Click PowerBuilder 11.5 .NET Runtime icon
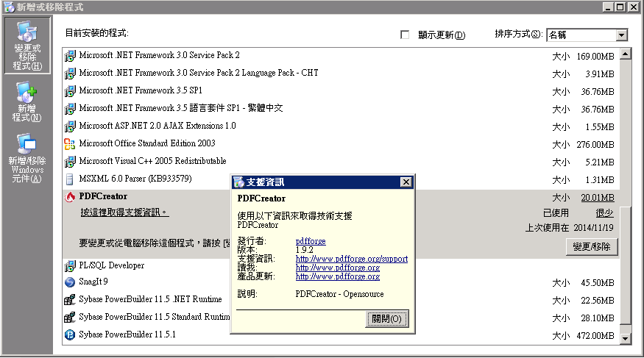The height and width of the screenshot is (358, 644). click(70, 300)
